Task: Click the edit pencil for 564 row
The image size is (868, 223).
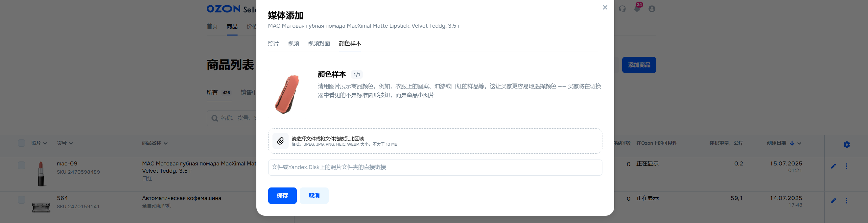Action: pyautogui.click(x=833, y=201)
